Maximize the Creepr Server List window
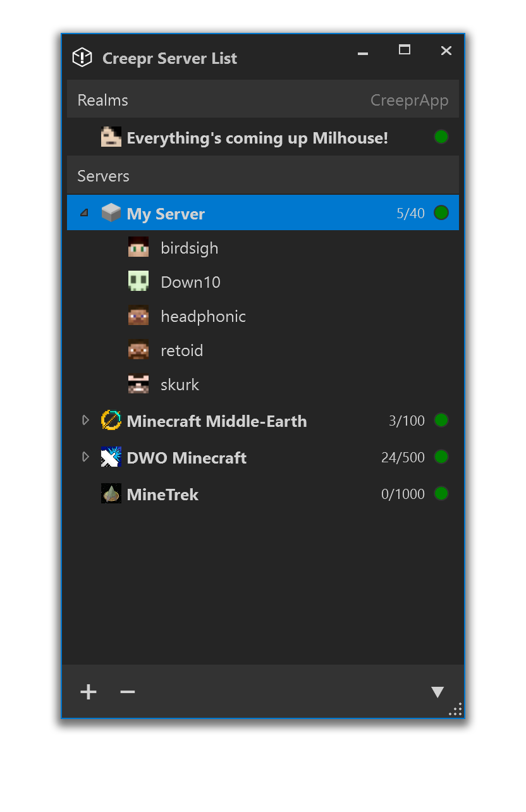The height and width of the screenshot is (812, 526). click(x=405, y=50)
